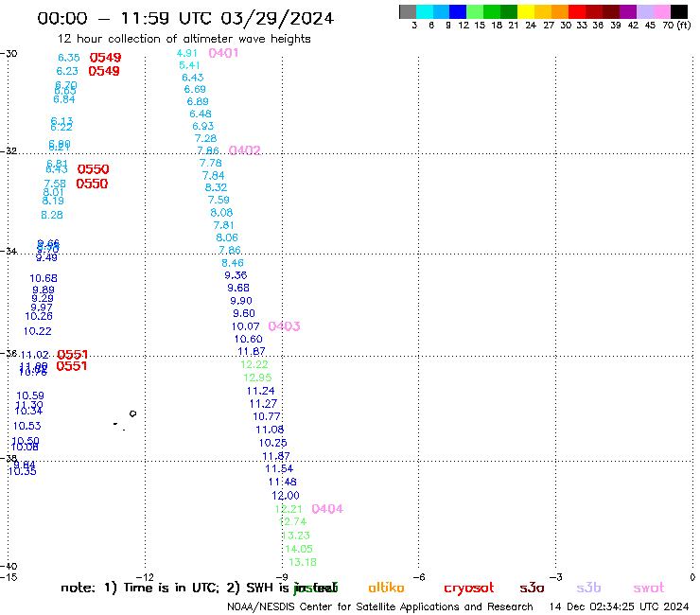The width and height of the screenshot is (700, 615).
Task: Click the wave height value 8.46
Action: coord(233,263)
